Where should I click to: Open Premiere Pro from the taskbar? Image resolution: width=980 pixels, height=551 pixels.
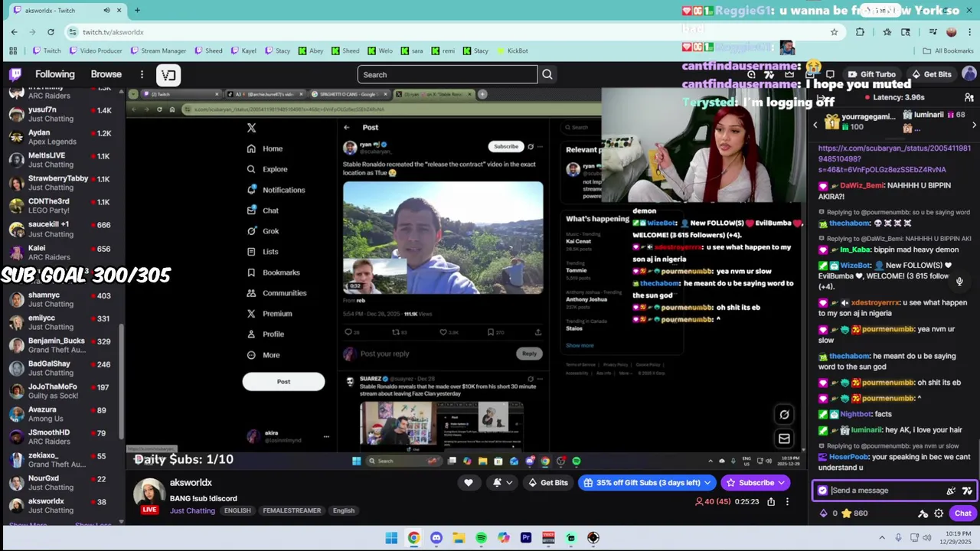pos(526,538)
